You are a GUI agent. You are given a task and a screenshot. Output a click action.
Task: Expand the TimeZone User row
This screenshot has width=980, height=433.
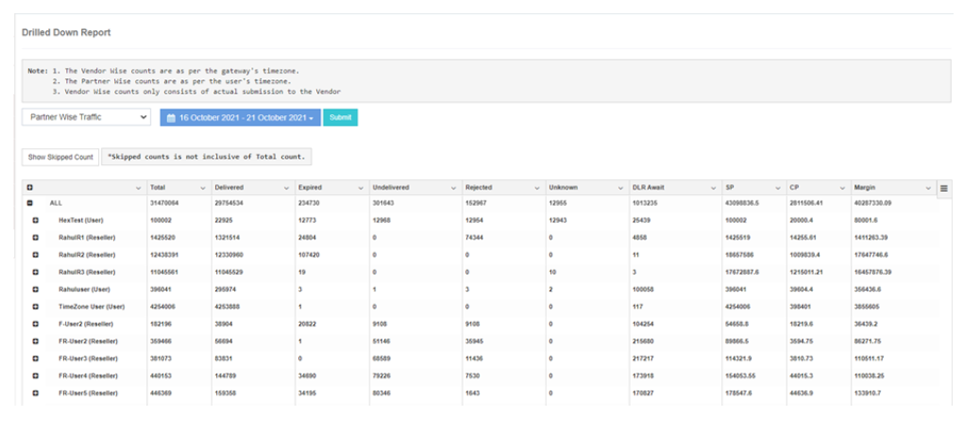coord(36,307)
